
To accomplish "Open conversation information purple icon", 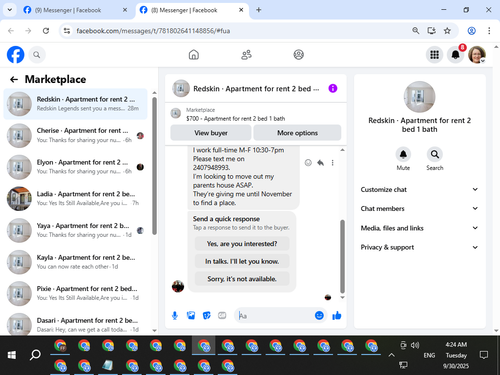I will coord(333,88).
